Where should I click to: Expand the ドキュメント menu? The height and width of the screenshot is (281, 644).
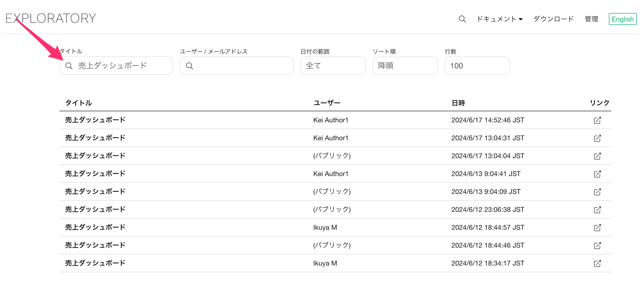click(x=499, y=19)
